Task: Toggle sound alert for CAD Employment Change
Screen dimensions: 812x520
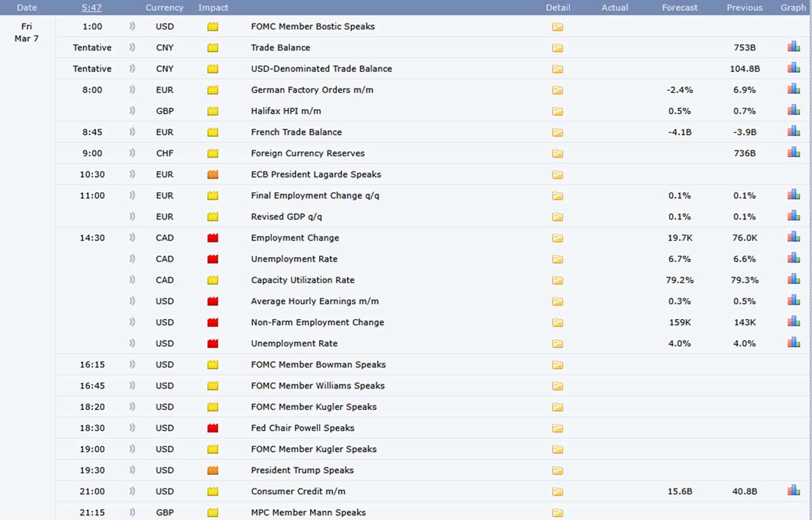Action: point(133,238)
